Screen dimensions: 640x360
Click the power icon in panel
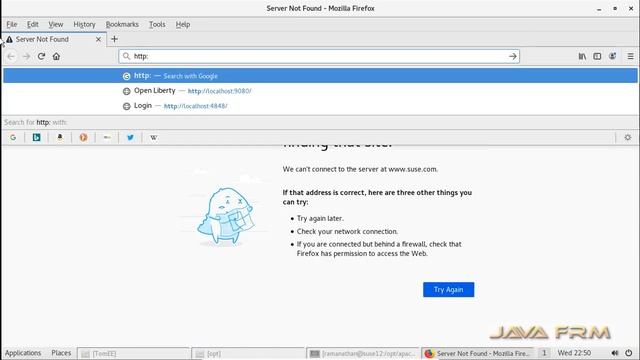click(629, 353)
